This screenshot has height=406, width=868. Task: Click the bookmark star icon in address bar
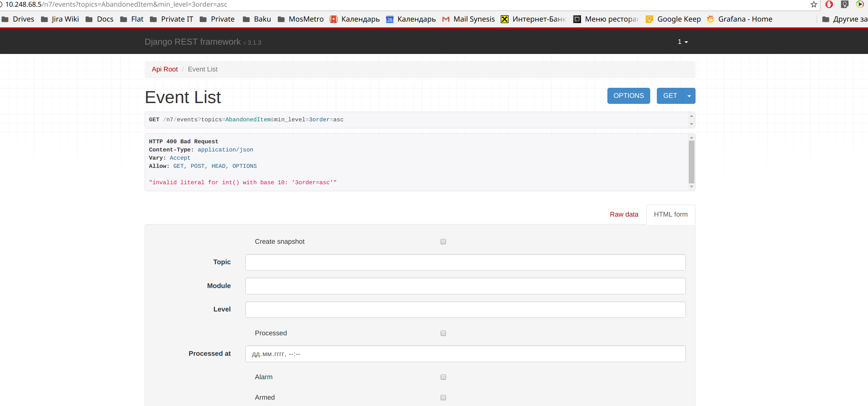(x=814, y=4)
